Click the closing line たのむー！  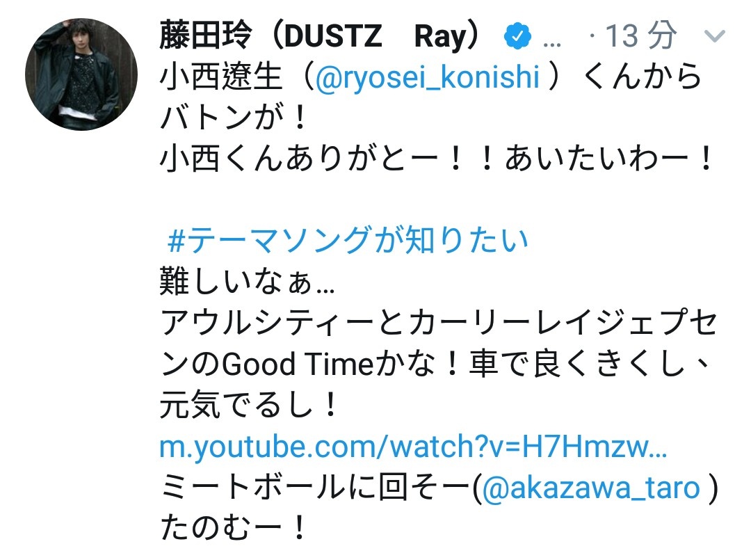233,528
